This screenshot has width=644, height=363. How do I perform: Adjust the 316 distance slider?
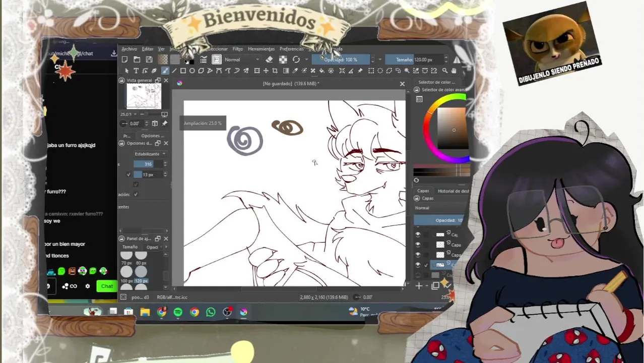click(148, 164)
